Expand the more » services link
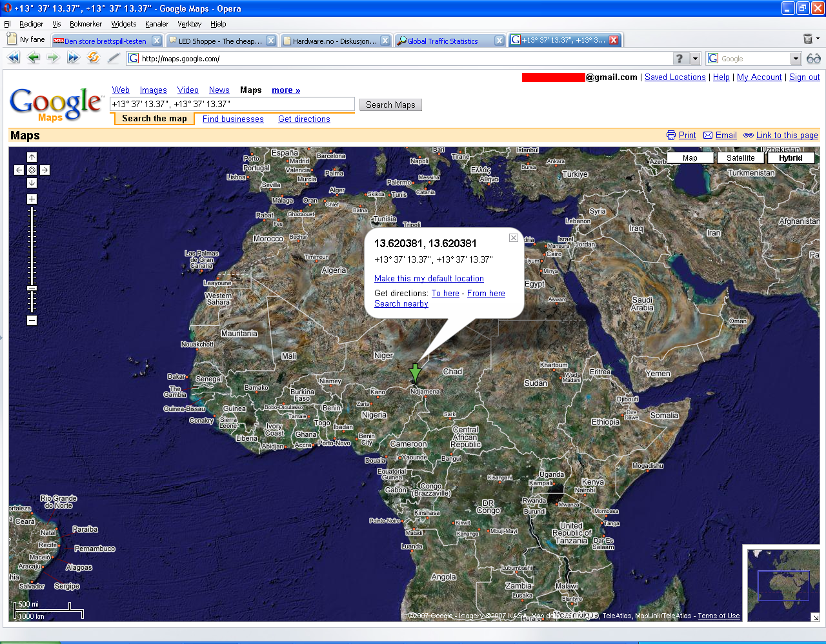 point(286,90)
